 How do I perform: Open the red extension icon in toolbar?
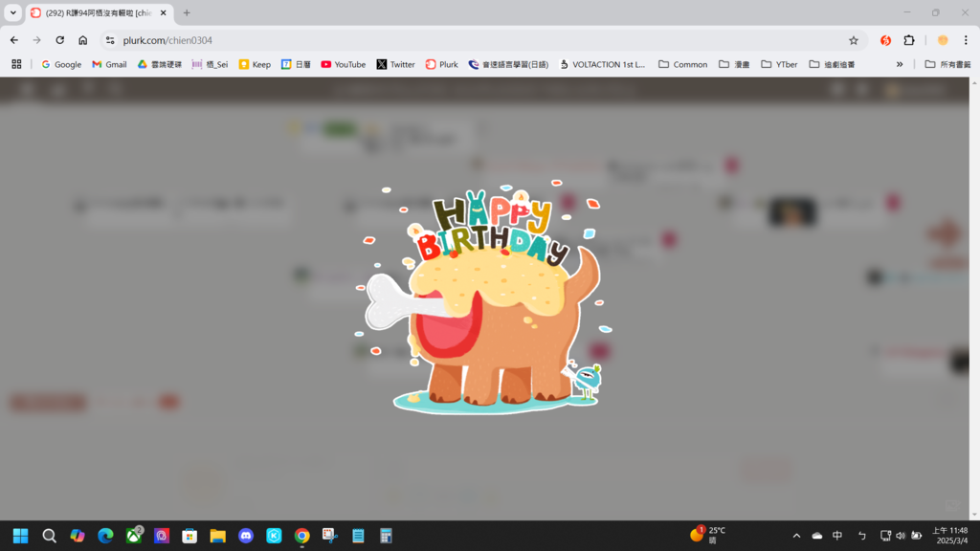(885, 40)
